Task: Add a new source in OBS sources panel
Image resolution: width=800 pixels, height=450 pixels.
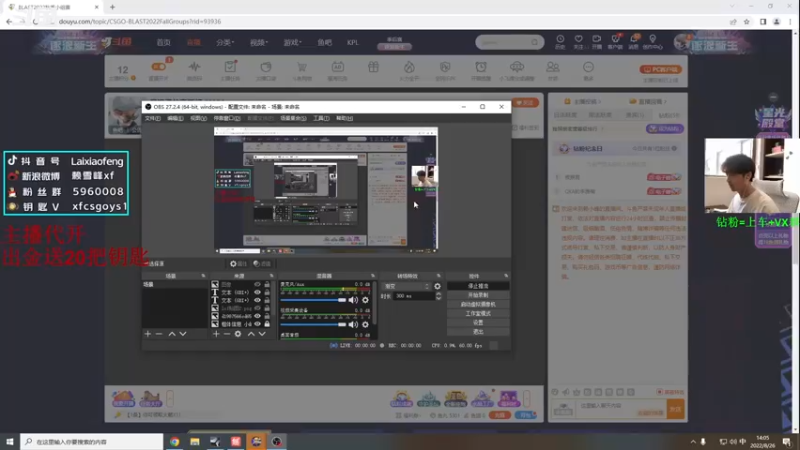Action: pos(216,334)
